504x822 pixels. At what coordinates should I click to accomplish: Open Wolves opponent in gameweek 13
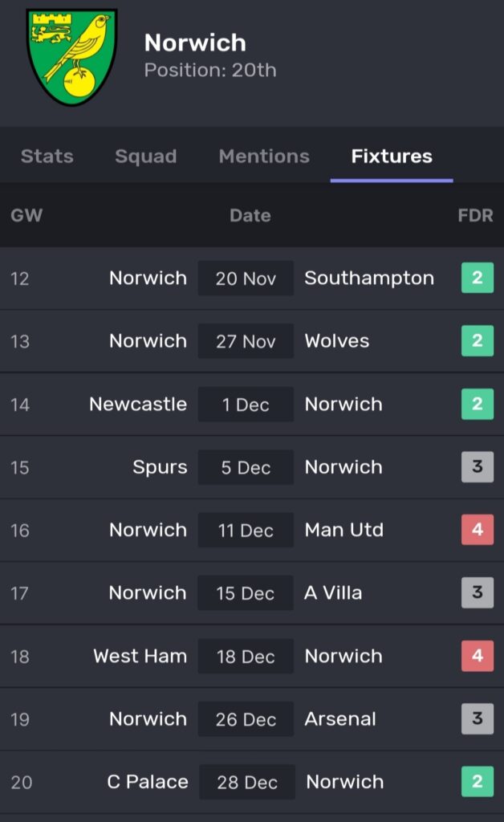pos(337,341)
